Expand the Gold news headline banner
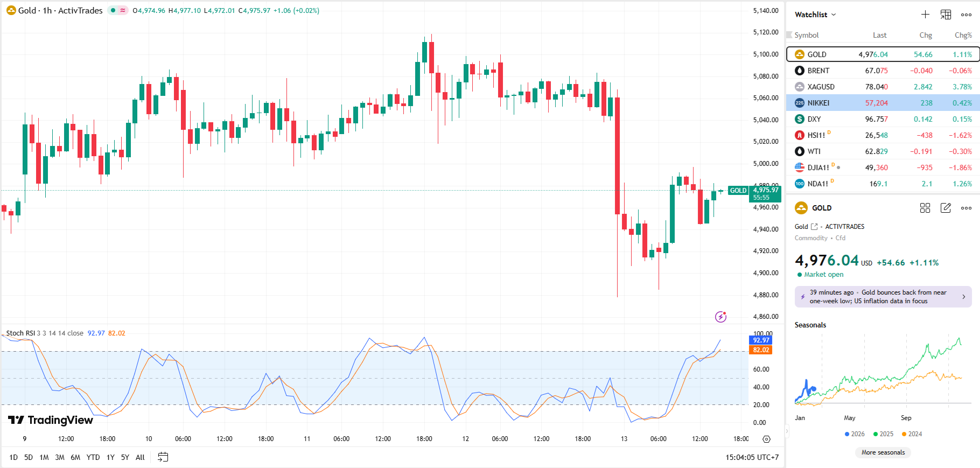Viewport: 980px width, 468px height. click(x=883, y=297)
